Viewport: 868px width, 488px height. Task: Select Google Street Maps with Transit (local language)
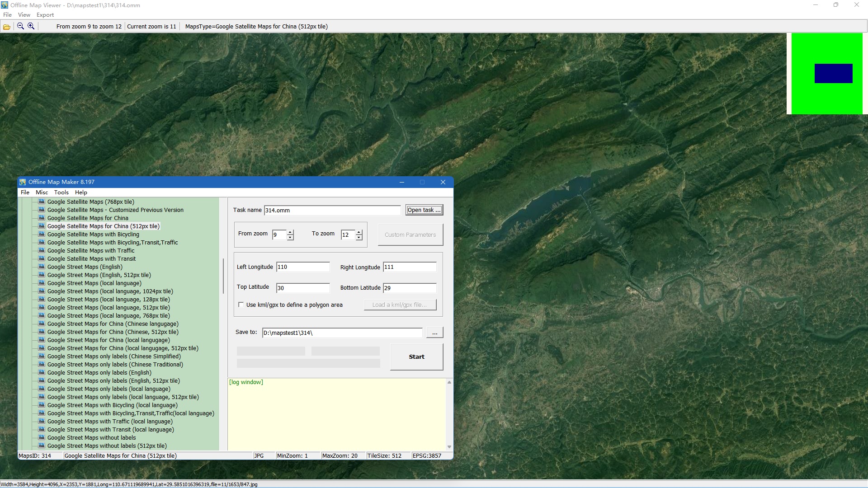click(x=110, y=429)
